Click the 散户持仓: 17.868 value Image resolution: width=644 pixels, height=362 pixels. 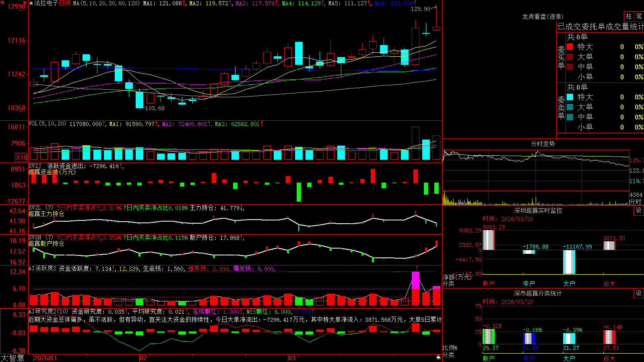tap(215, 238)
